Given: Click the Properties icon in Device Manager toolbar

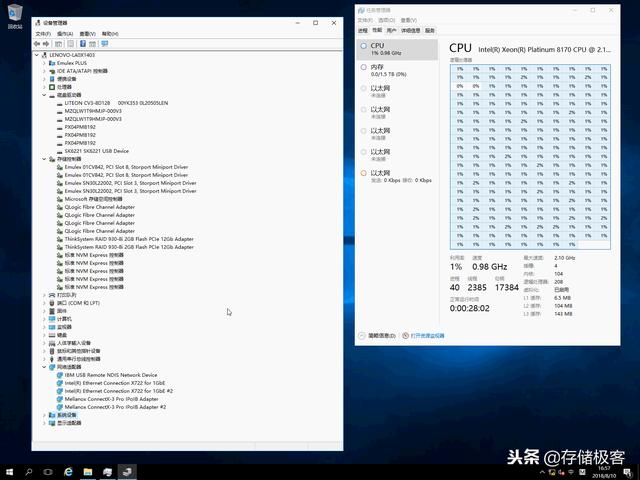Looking at the screenshot, I should [x=71, y=44].
